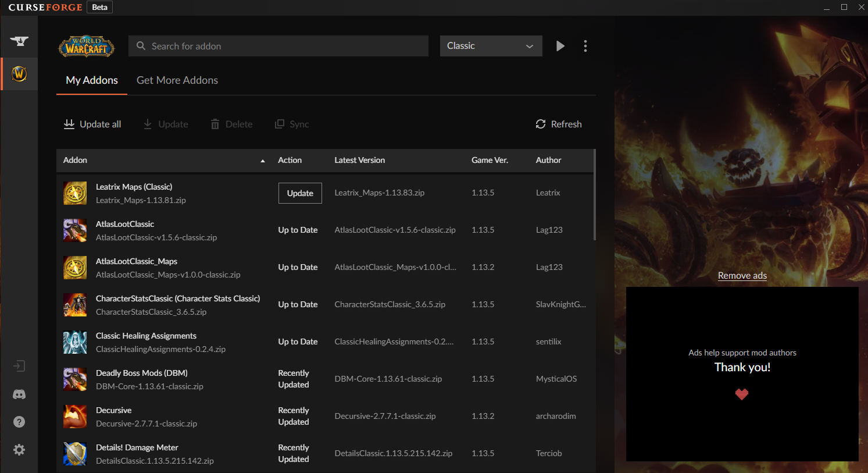
Task: Click the CharacterStatsClassic addon icon
Action: (x=75, y=305)
